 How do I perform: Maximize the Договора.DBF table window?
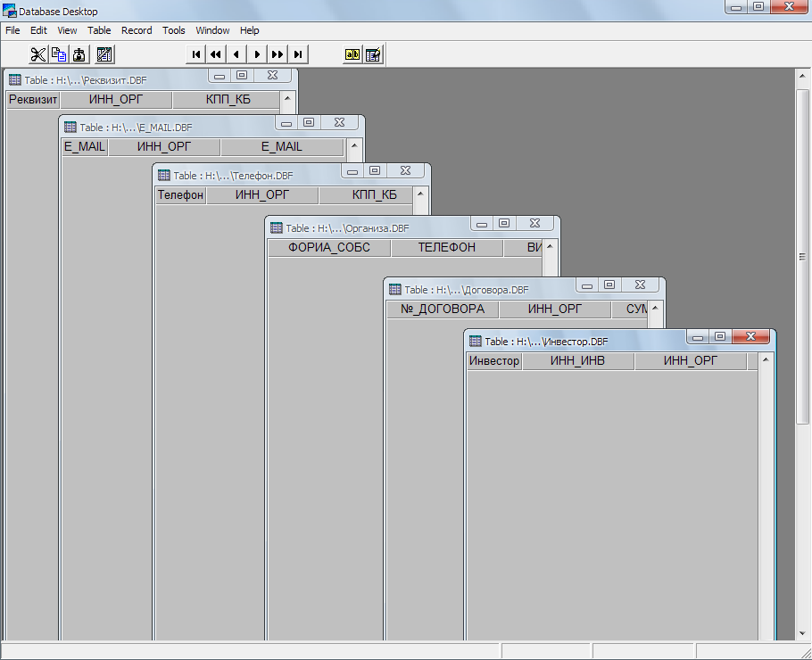[609, 285]
